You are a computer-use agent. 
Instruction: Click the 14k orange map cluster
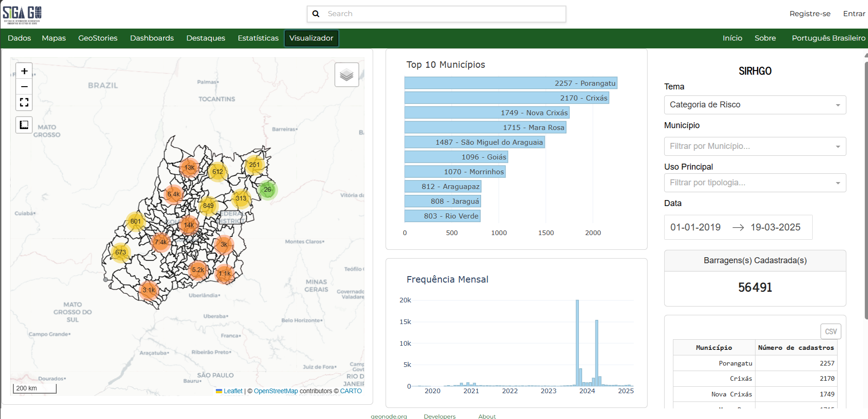pyautogui.click(x=189, y=225)
